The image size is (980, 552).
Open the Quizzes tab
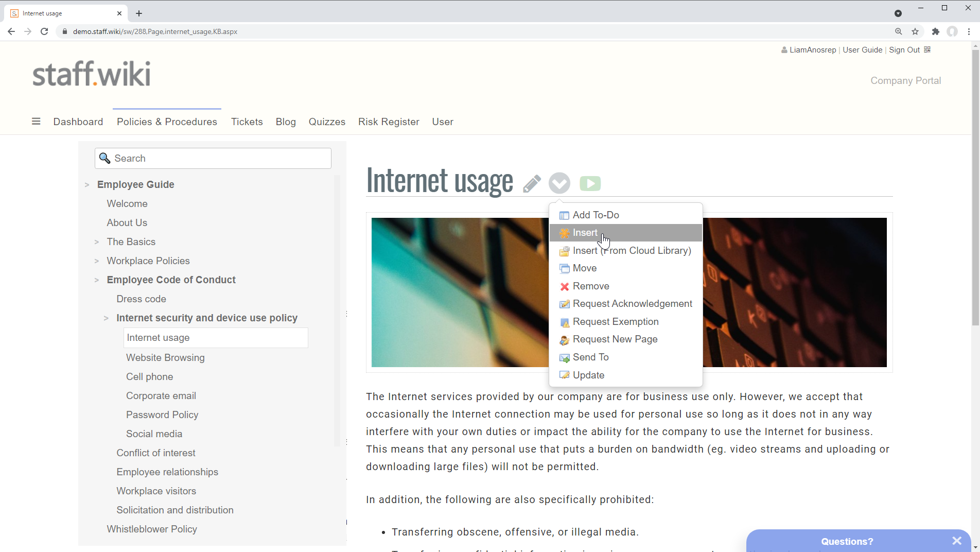click(x=327, y=122)
